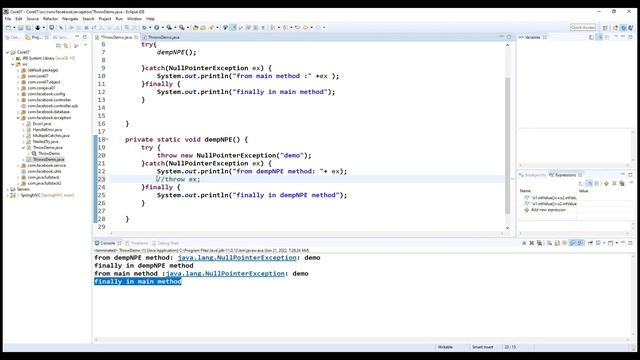Toggle Show Logical Structure in Expressions view
640x360 pixels.
pos(589,183)
